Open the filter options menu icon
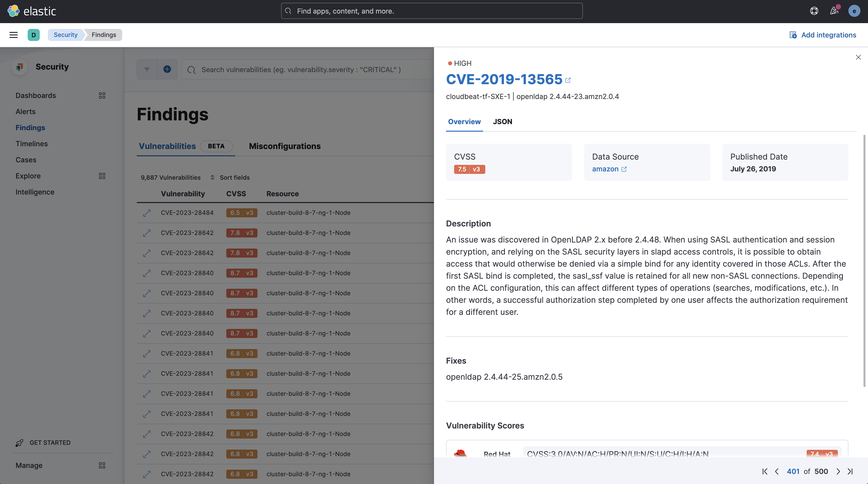 click(147, 69)
